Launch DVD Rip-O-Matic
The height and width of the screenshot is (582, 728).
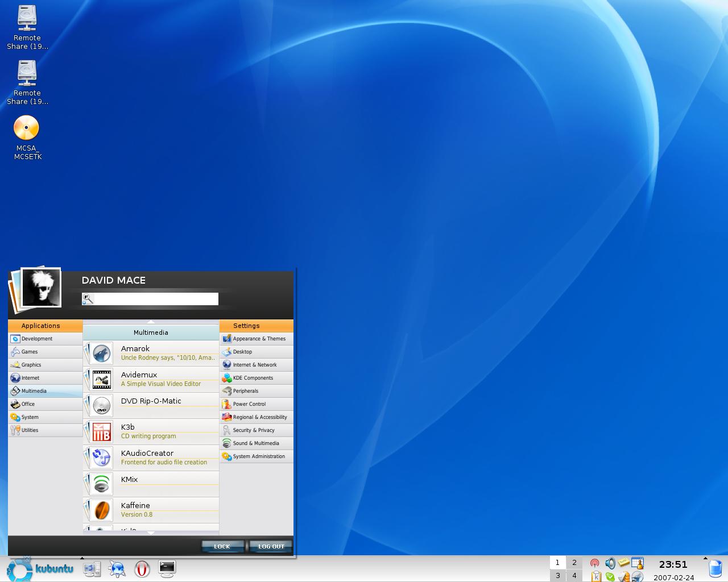151,405
